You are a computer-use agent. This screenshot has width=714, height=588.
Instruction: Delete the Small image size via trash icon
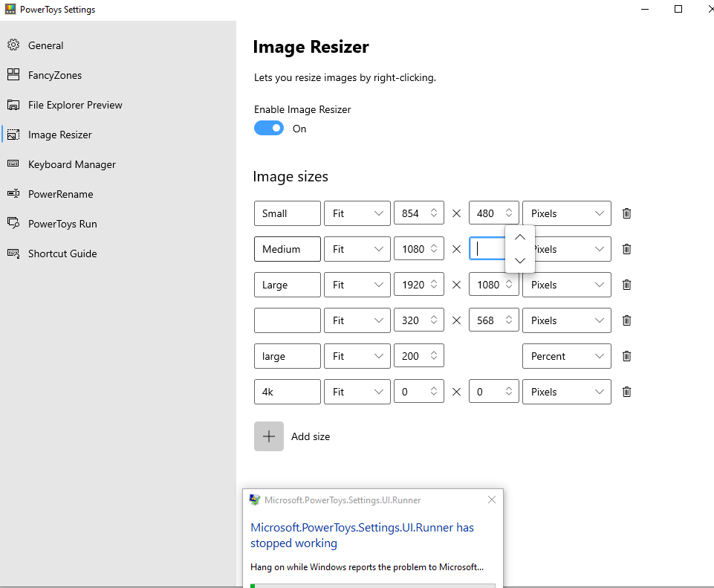pos(626,213)
